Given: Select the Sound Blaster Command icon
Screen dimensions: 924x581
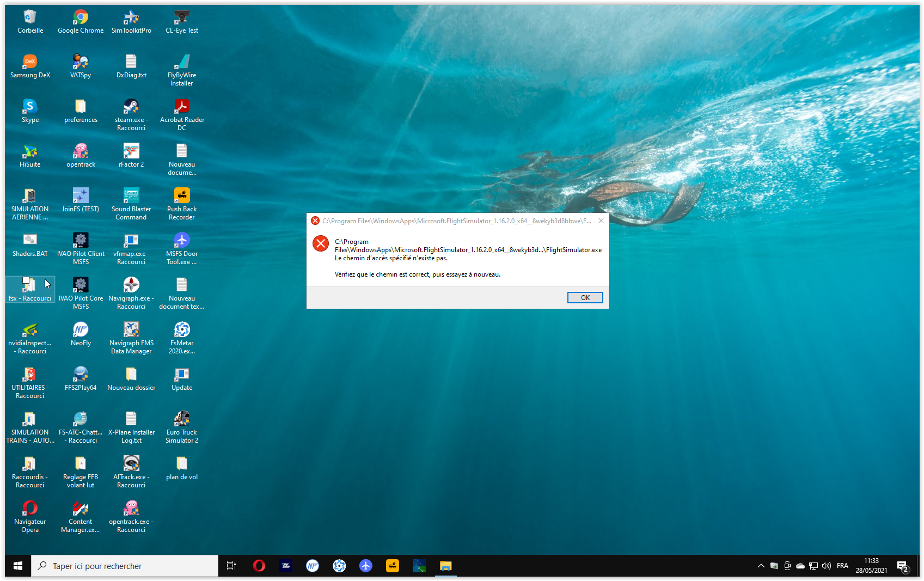Looking at the screenshot, I should (131, 204).
